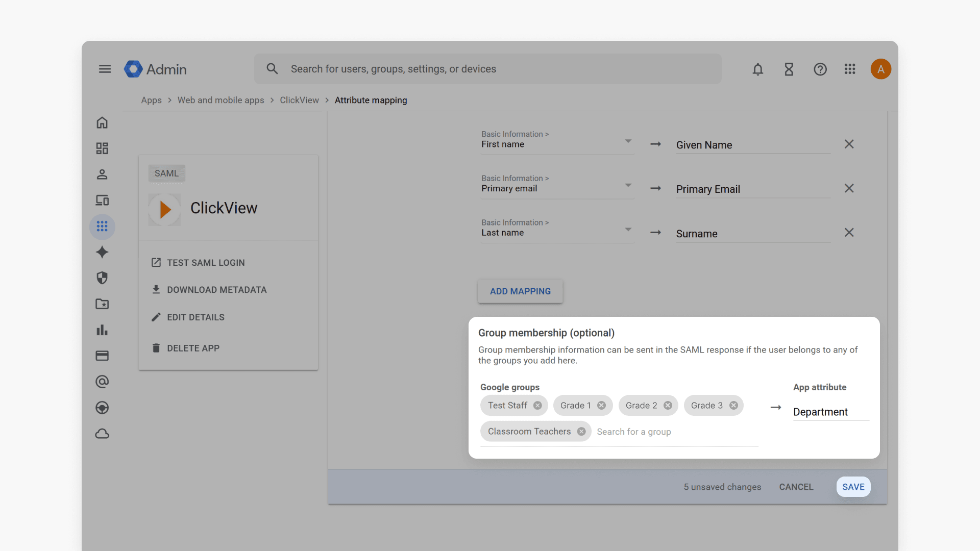Click the search magnifier icon
Viewport: 980px width, 551px height.
272,69
